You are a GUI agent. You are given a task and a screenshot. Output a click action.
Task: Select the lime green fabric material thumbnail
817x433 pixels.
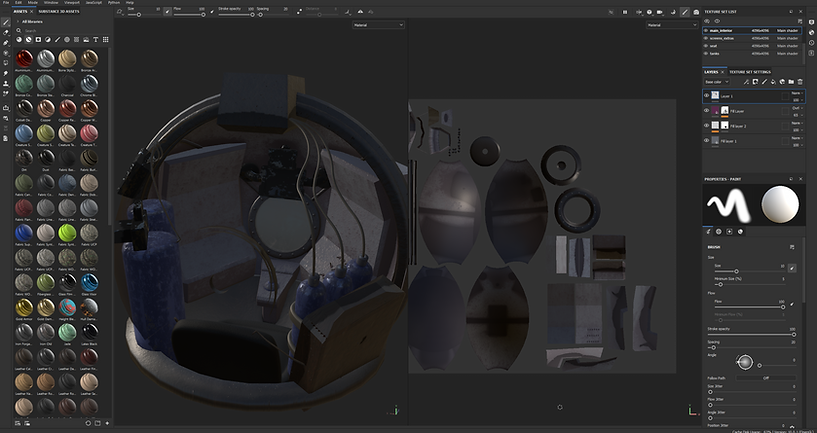coord(67,232)
